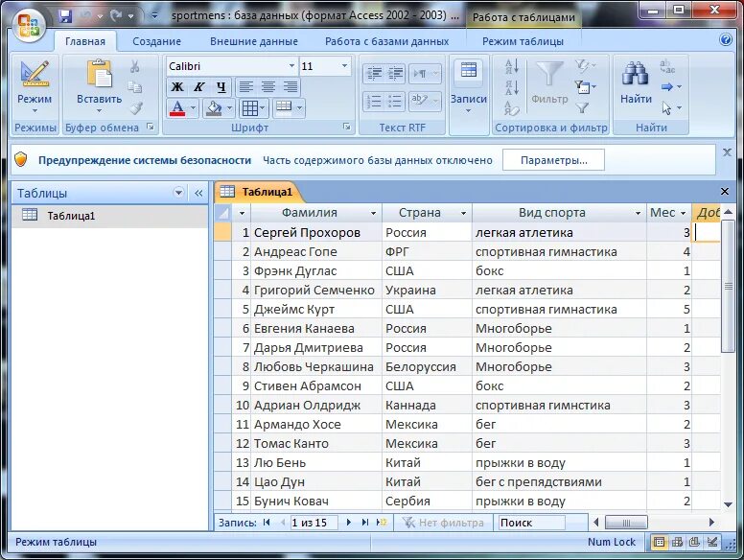Screen dimensions: 744x560
Task: Open Страна column filter arrow
Action: [464, 213]
